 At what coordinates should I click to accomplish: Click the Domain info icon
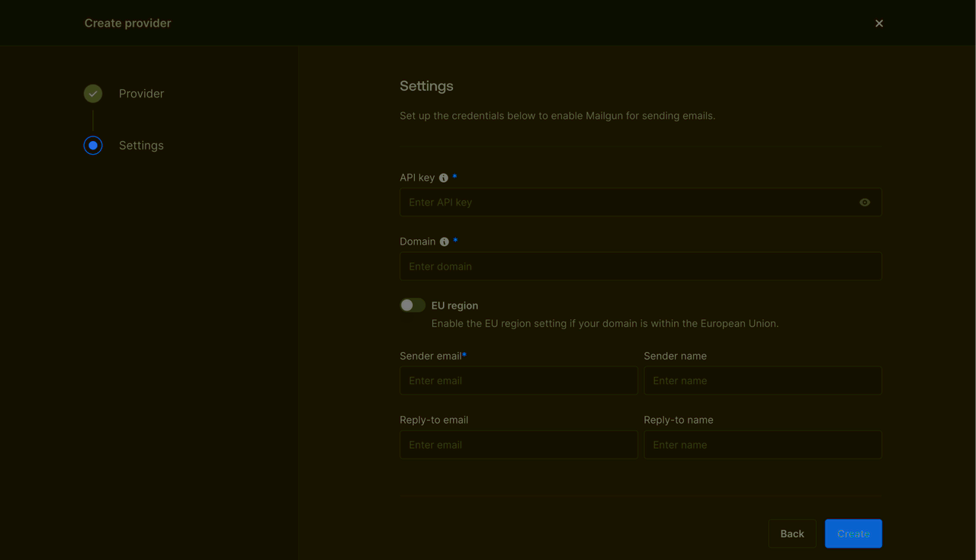tap(445, 242)
